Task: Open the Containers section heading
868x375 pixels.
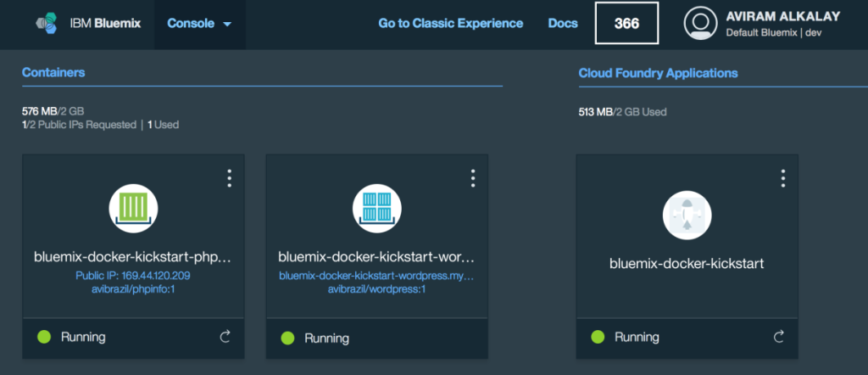Action: click(53, 73)
